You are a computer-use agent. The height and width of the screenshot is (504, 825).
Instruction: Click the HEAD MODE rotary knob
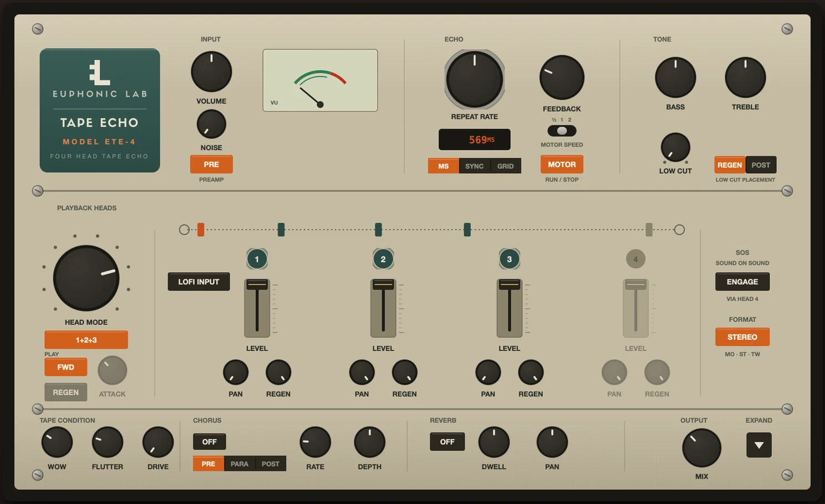tap(86, 278)
